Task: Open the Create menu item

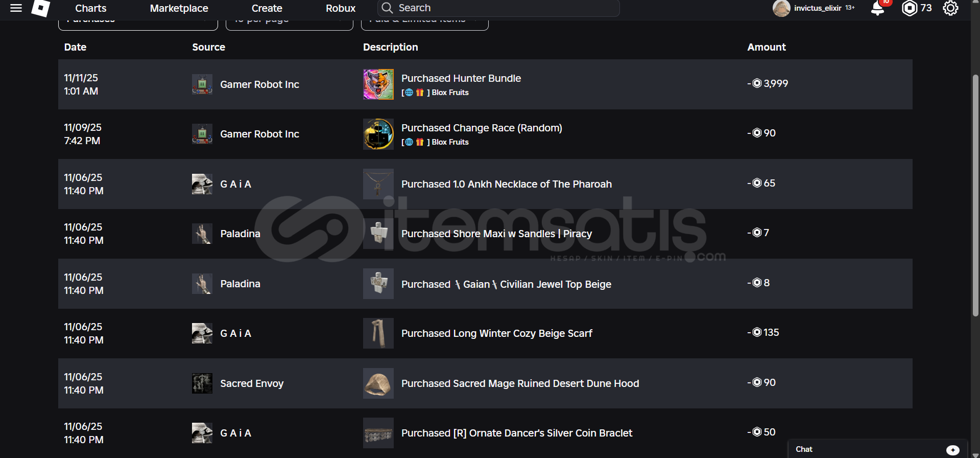Action: point(267,8)
